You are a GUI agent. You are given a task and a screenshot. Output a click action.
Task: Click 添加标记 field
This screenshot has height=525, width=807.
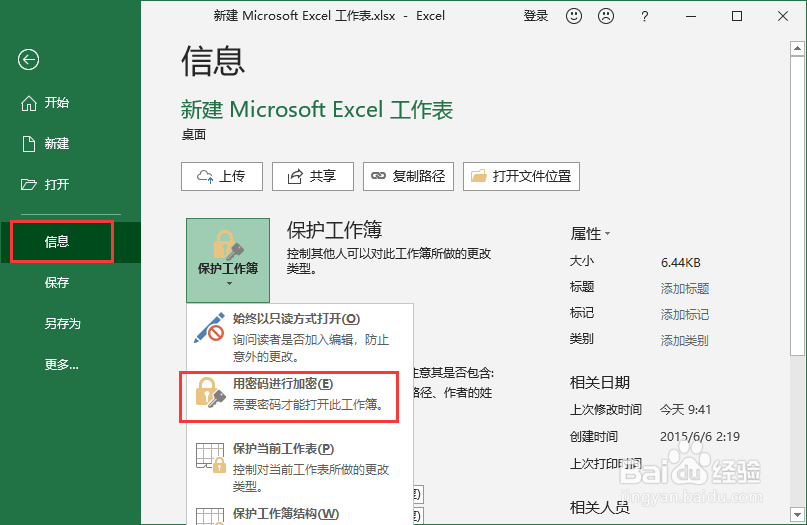coord(685,314)
